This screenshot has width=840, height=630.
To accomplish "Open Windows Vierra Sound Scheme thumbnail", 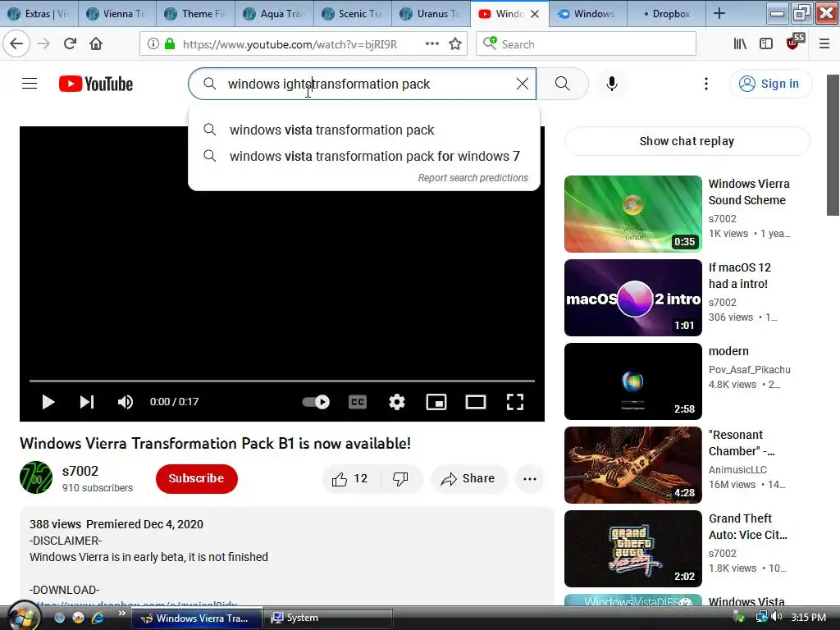I will tap(633, 214).
